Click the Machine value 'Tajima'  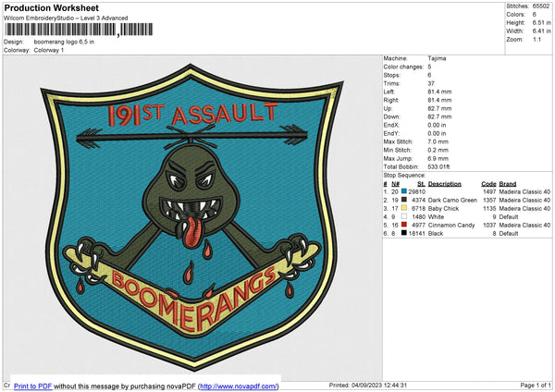click(x=437, y=58)
